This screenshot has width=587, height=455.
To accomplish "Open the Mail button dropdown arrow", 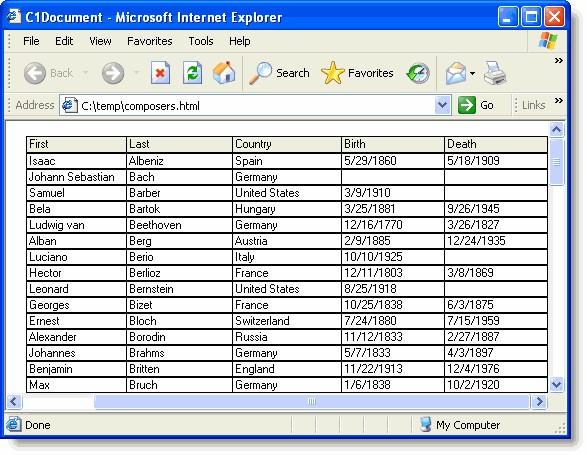I will pos(472,73).
